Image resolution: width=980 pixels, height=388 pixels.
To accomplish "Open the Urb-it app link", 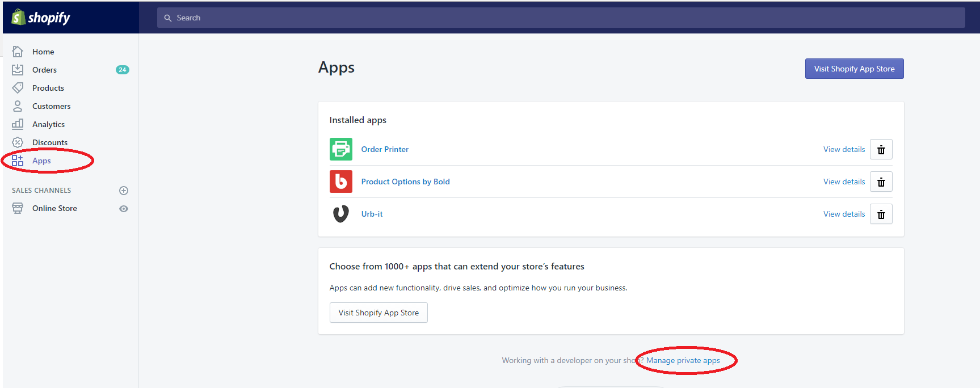I will (x=372, y=214).
